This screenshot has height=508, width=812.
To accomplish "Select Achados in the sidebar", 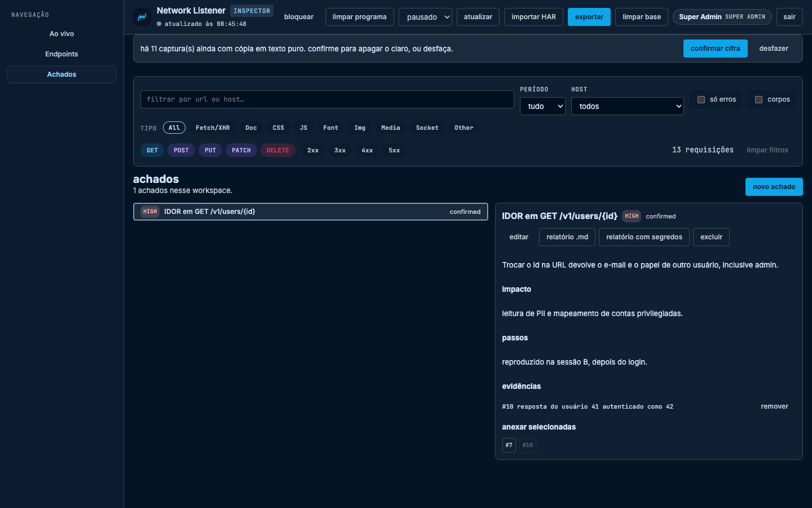I will [x=61, y=75].
